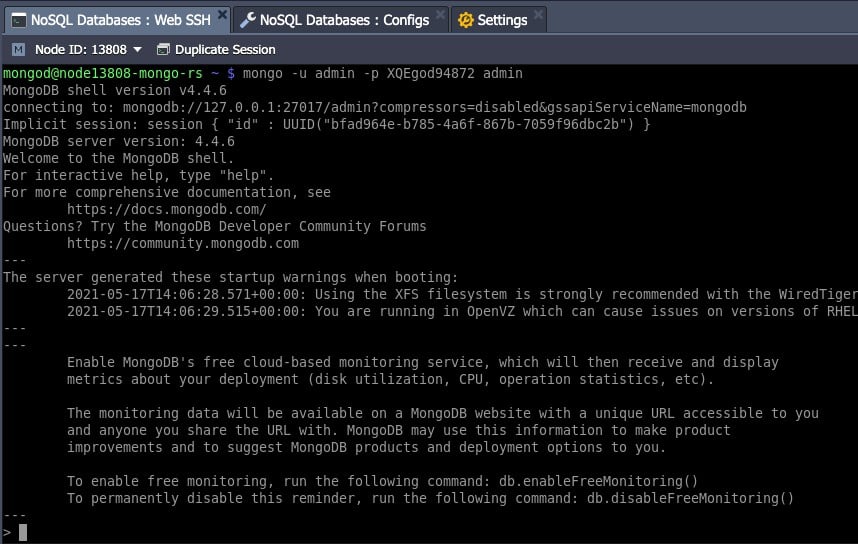Click the terminal icon on Web SSH tab
This screenshot has height=544, width=858.
19,21
